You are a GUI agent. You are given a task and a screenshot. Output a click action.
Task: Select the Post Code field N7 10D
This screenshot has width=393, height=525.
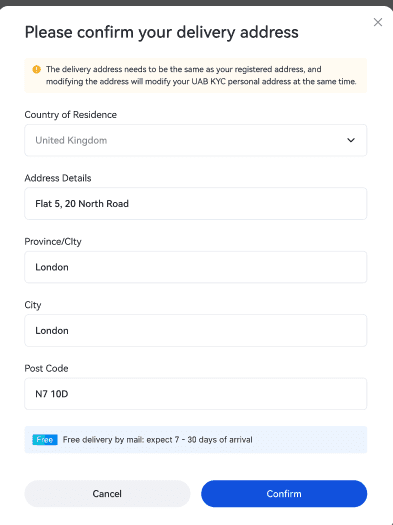pos(195,394)
